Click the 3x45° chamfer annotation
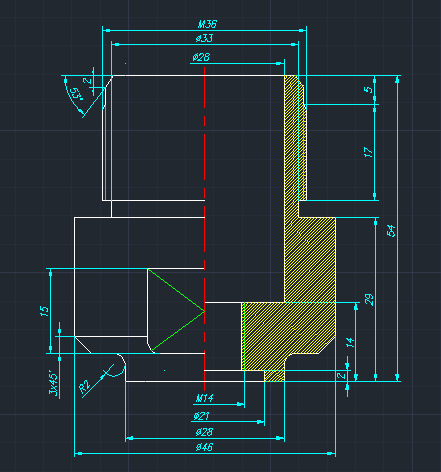This screenshot has width=441, height=472. 53,382
